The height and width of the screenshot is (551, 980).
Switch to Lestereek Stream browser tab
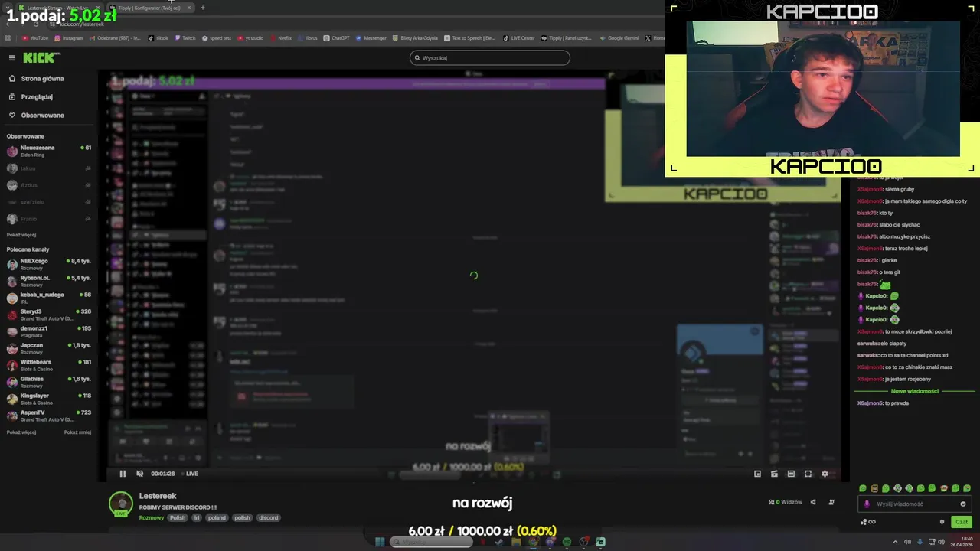click(58, 8)
